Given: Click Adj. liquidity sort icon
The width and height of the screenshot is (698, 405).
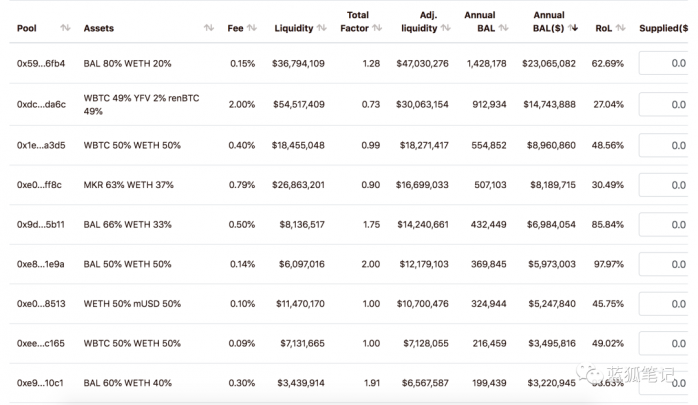Looking at the screenshot, I should [x=446, y=28].
